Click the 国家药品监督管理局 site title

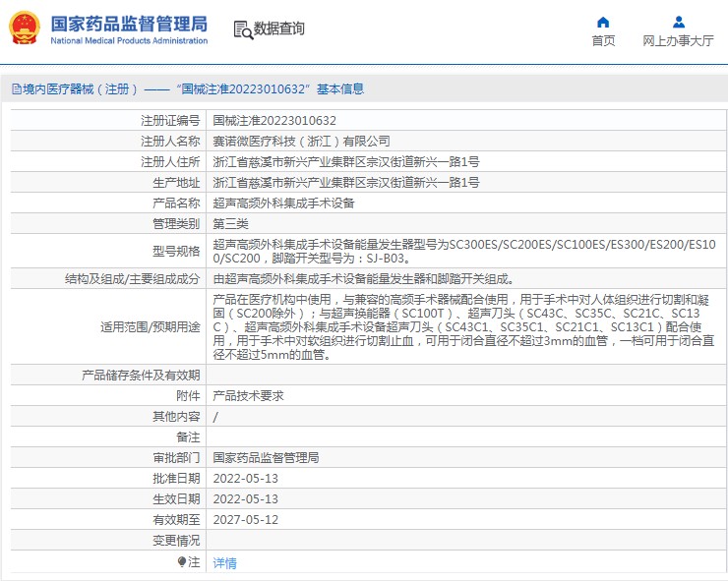click(x=129, y=24)
